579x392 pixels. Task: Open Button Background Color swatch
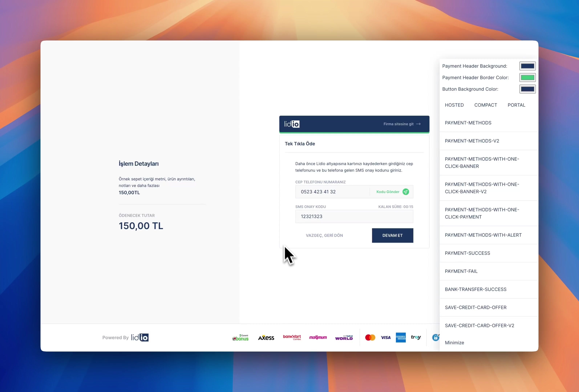click(527, 89)
